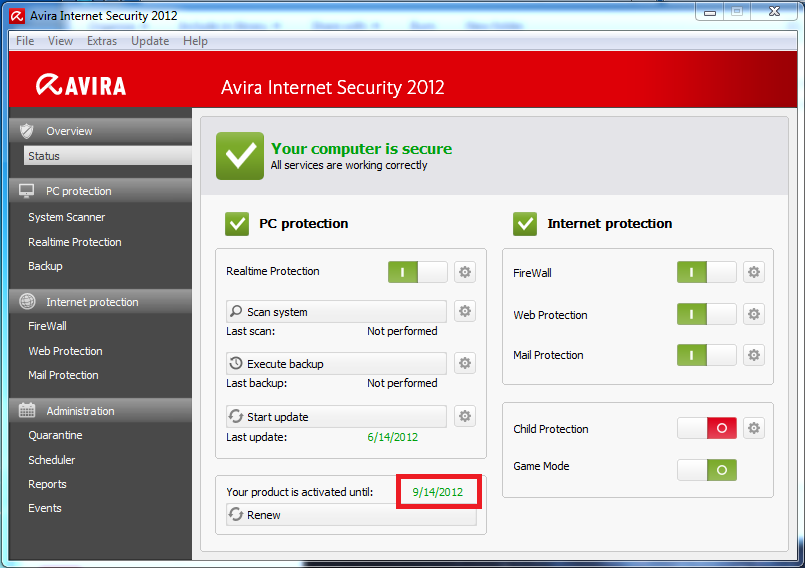Toggle Realtime Protection switch

click(x=417, y=272)
